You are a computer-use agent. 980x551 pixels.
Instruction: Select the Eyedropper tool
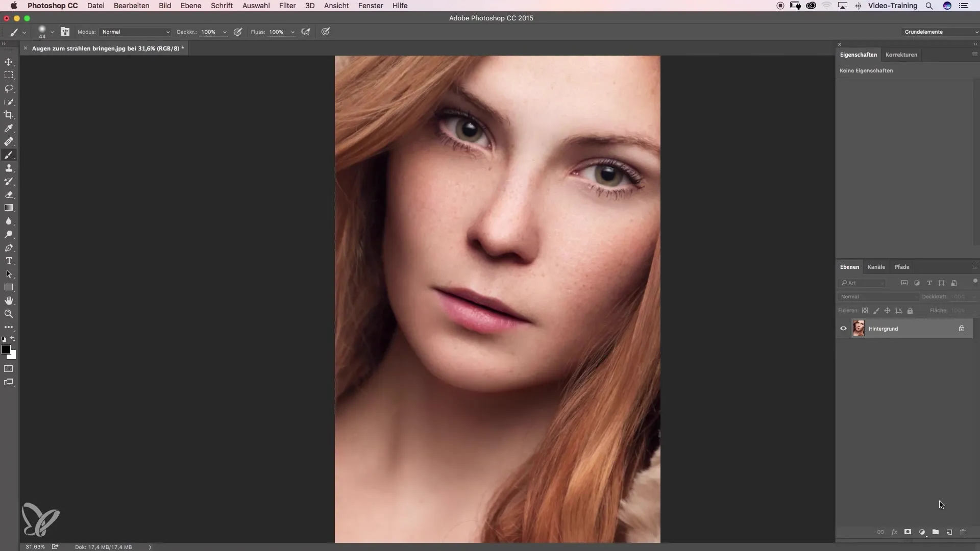coord(9,128)
